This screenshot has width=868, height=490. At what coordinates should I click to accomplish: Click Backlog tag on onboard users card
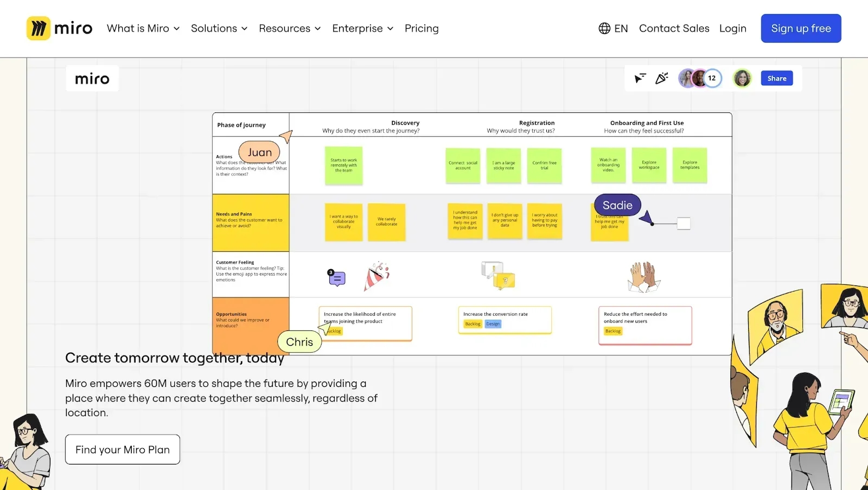(x=613, y=331)
